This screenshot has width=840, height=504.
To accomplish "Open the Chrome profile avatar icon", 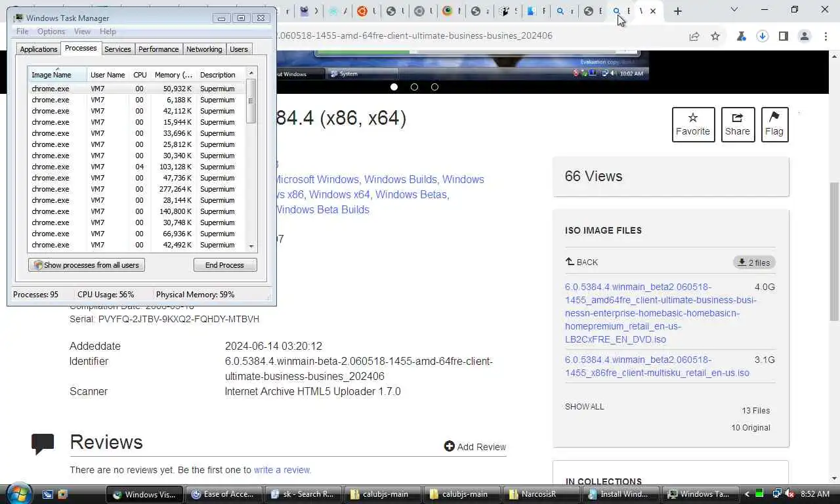I will tap(805, 37).
